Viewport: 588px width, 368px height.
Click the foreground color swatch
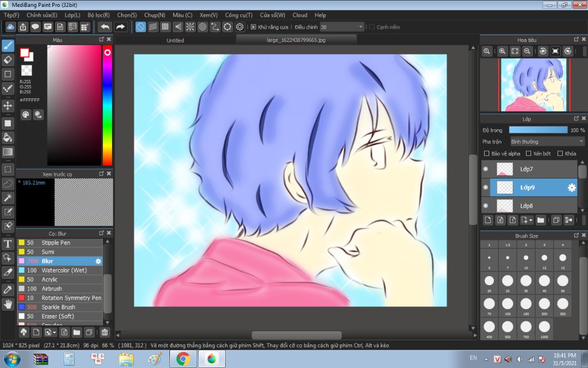coord(25,53)
